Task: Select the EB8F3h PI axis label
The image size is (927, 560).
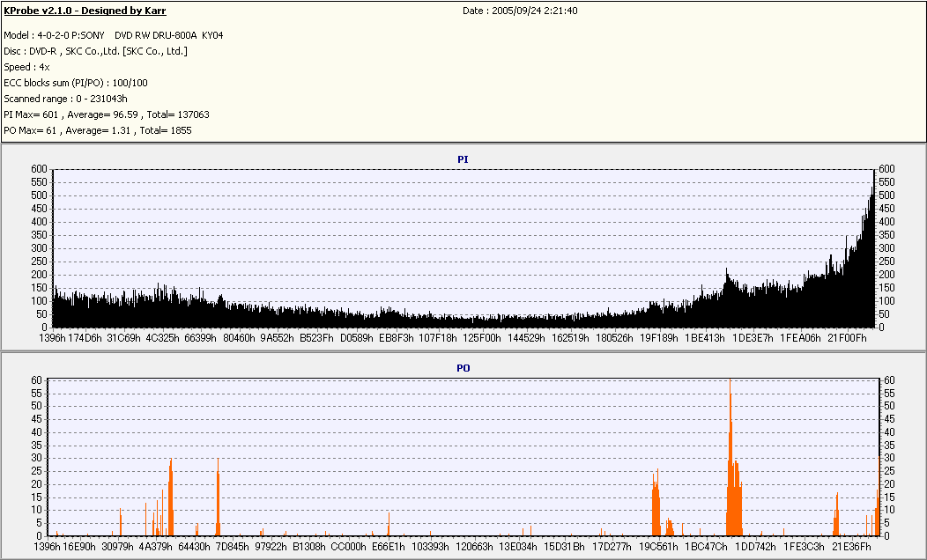Action: [397, 338]
